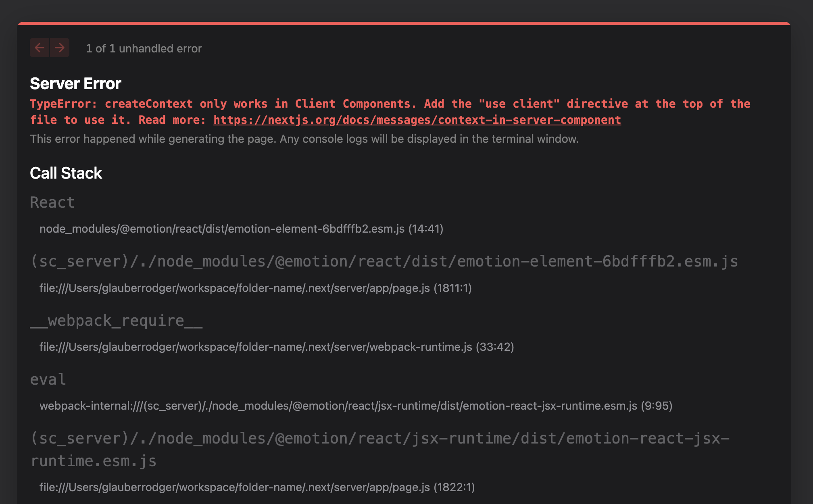This screenshot has width=813, height=504.
Task: Select the __webpack_require__ stack frame
Action: coord(117,320)
